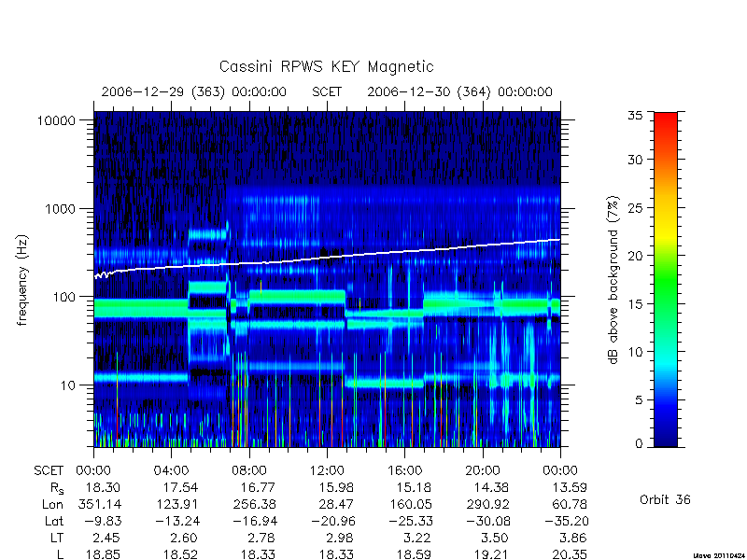747x560 pixels.
Task: Click the 10000 frequency axis tick label
Action: click(x=57, y=120)
